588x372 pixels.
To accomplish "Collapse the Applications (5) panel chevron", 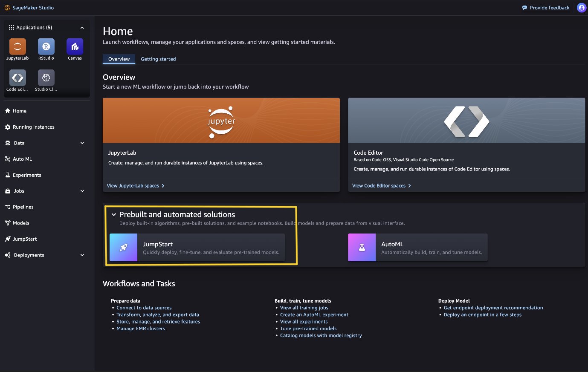I will click(x=82, y=28).
